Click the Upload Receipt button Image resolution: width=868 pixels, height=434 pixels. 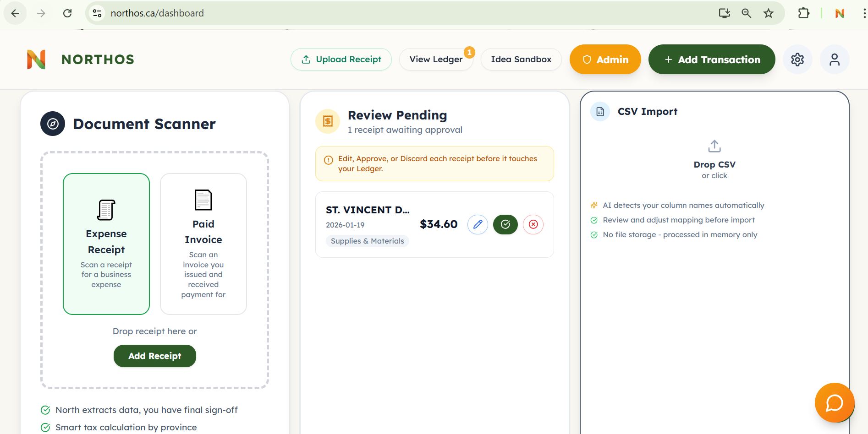(x=341, y=60)
